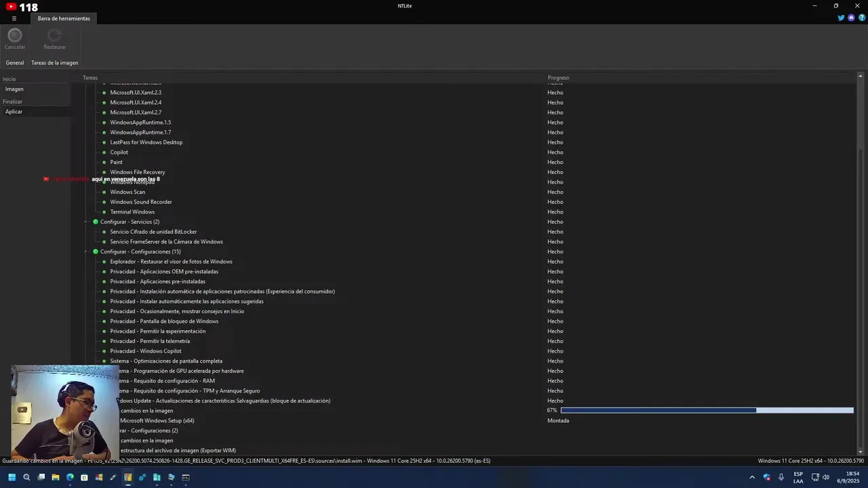Click the vertical scrollbar of task list
This screenshot has height=488, width=868.
(x=861, y=264)
